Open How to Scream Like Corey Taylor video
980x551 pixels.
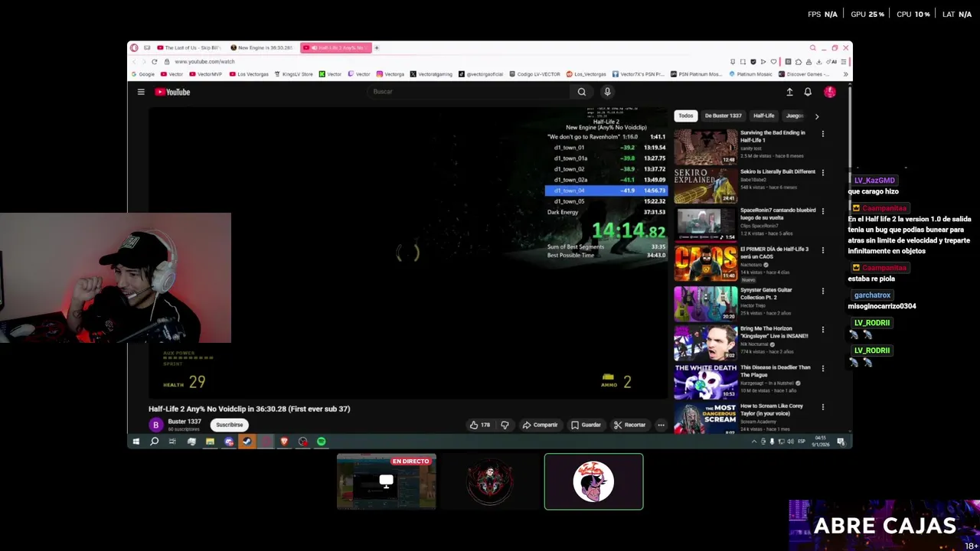coord(773,409)
